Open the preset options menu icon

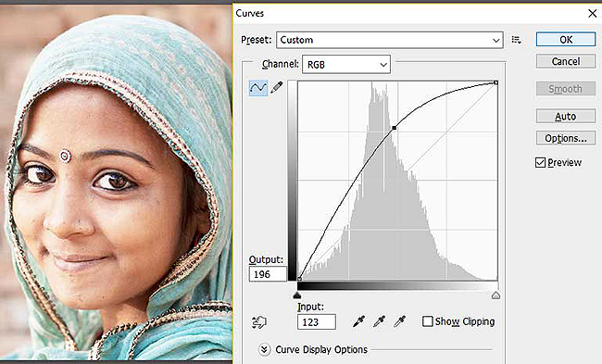517,40
